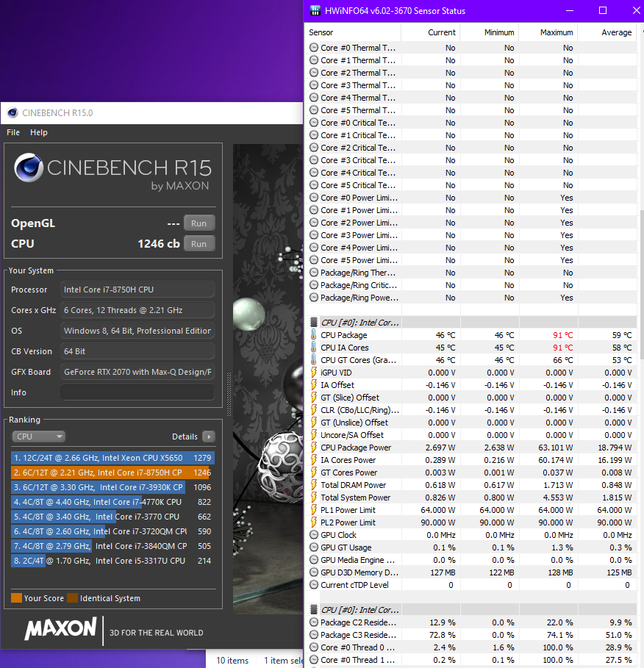Sort by the Minimum column header

point(490,32)
